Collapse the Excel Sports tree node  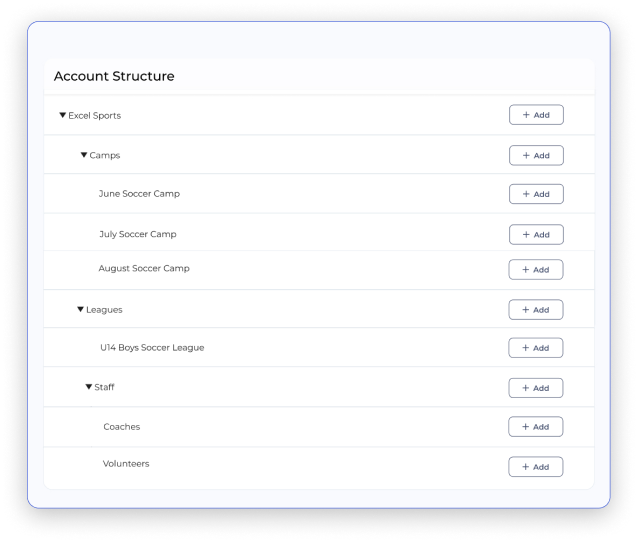(x=63, y=115)
